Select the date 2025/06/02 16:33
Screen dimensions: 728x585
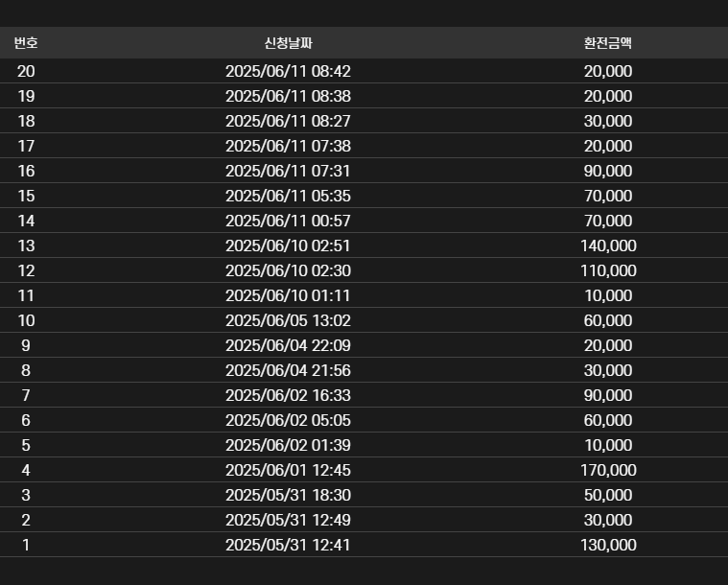click(x=288, y=395)
